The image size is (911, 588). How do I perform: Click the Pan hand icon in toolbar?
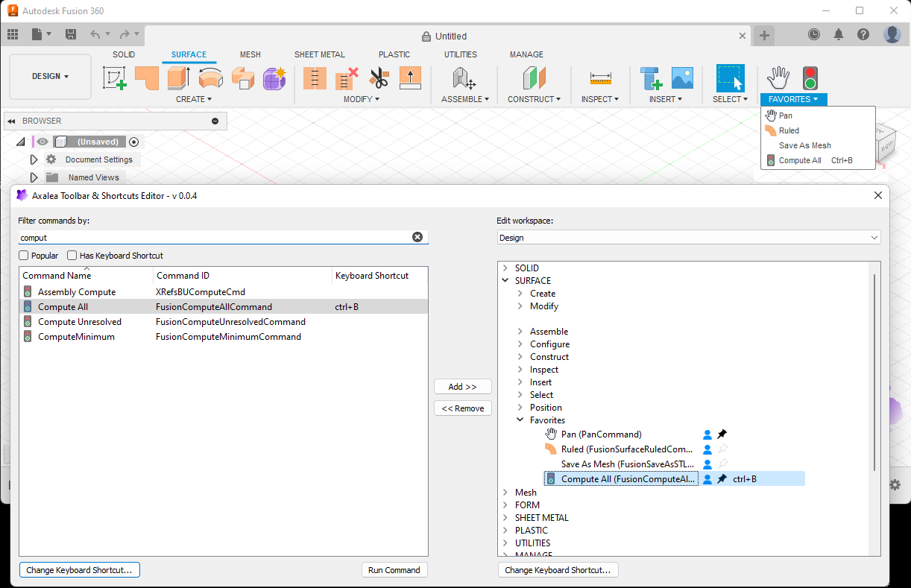(778, 78)
